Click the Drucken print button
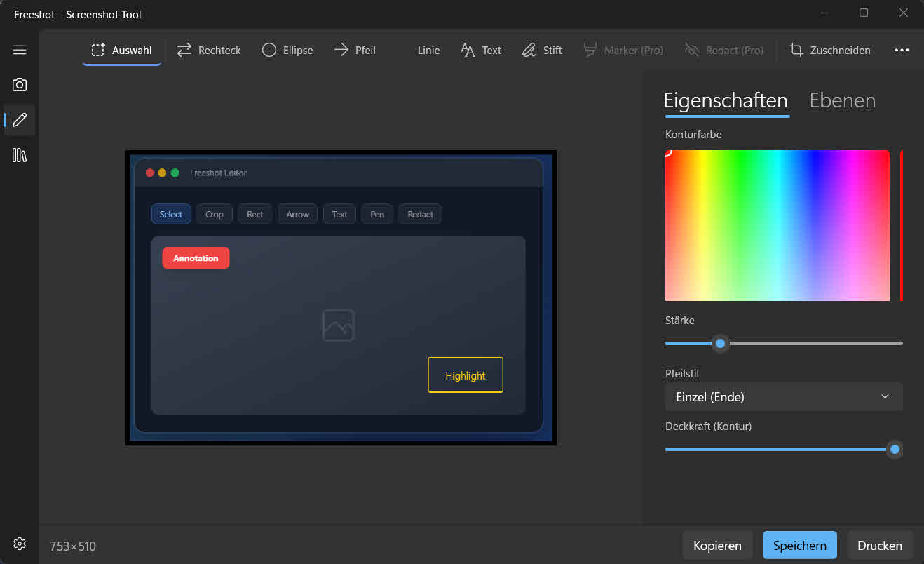 [x=880, y=545]
